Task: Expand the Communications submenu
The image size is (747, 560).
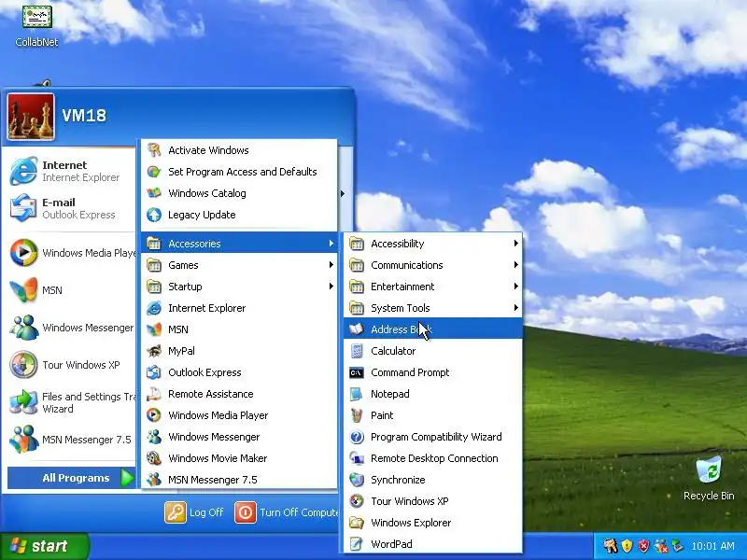Action: 432,265
